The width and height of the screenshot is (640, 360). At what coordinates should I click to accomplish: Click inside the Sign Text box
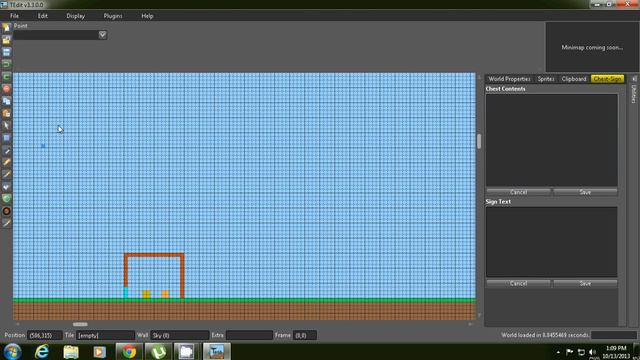pos(551,242)
